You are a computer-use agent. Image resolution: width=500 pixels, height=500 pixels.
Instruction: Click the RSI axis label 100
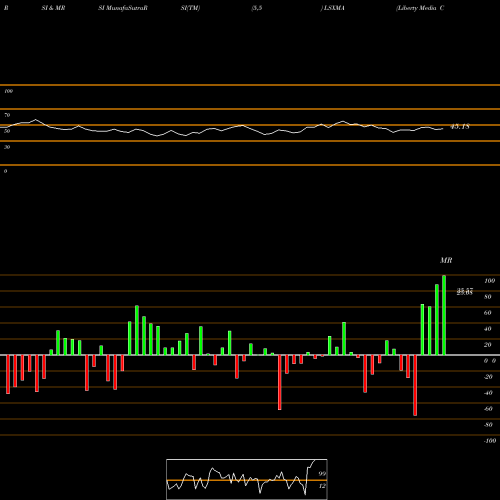pyautogui.click(x=8, y=91)
